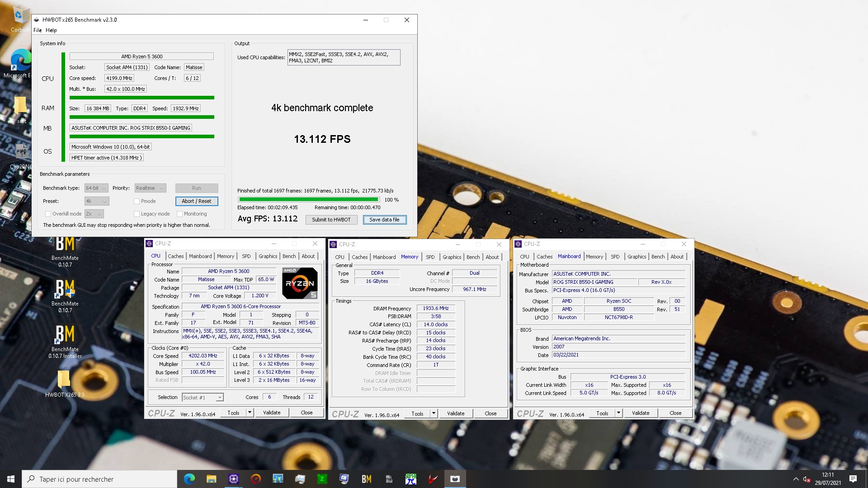Click CPU-Z icon of the CPU tab window
Image resolution: width=868 pixels, height=488 pixels.
(x=149, y=244)
